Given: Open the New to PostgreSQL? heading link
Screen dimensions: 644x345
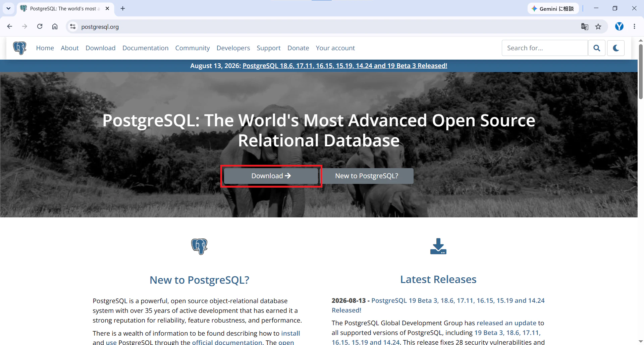Looking at the screenshot, I should tap(200, 280).
